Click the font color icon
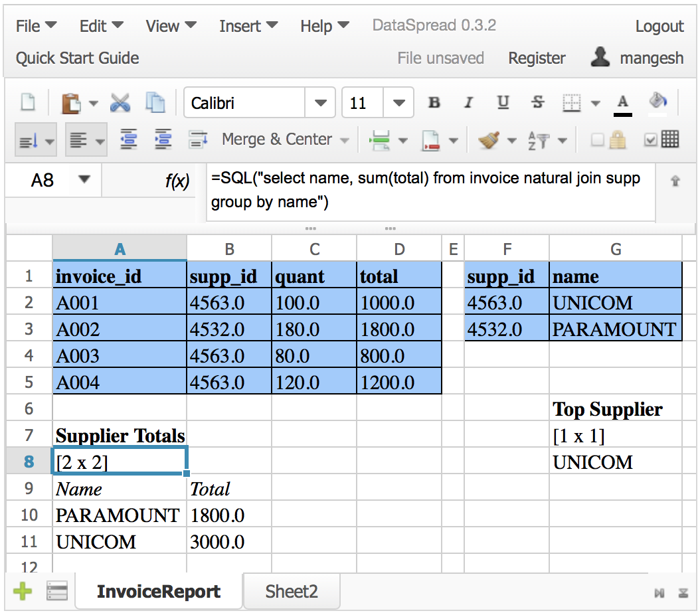The height and width of the screenshot is (615, 700). click(x=623, y=105)
